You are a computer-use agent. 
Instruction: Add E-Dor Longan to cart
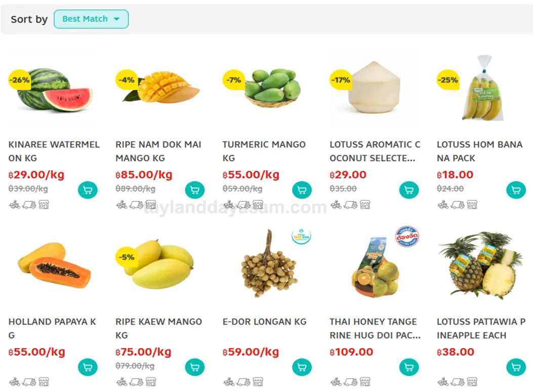[x=302, y=367]
